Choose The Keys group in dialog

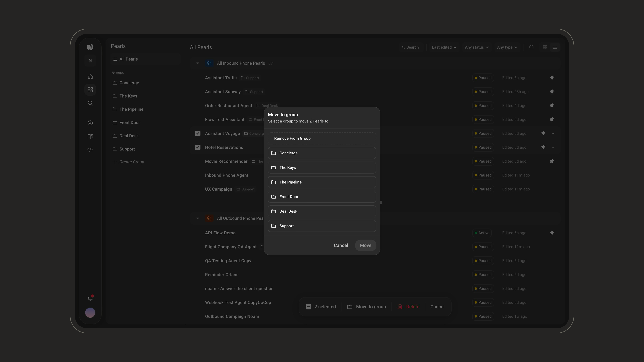[x=322, y=168]
